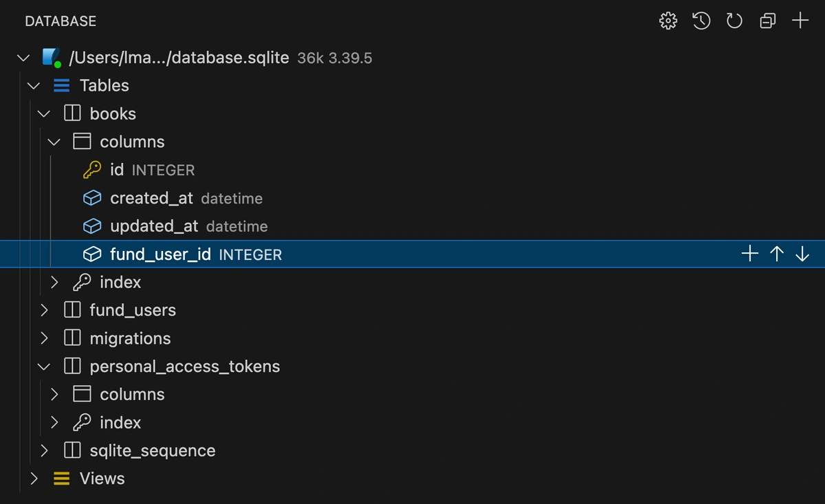Image resolution: width=825 pixels, height=504 pixels.
Task: Expand the Views section
Action: pyautogui.click(x=33, y=479)
